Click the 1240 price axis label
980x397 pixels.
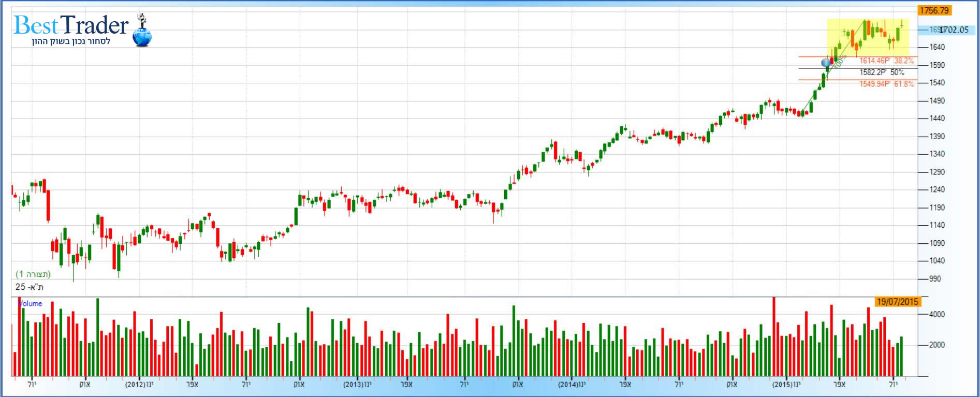pyautogui.click(x=937, y=190)
